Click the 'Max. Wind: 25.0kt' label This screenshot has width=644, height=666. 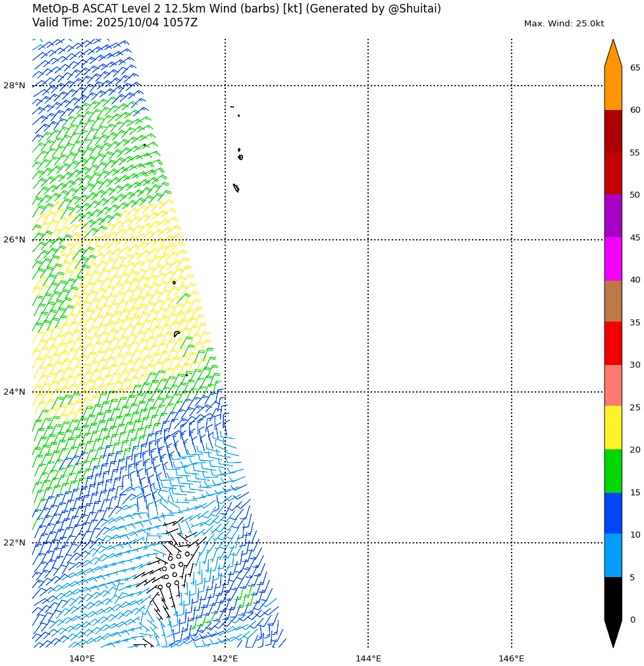(x=564, y=24)
